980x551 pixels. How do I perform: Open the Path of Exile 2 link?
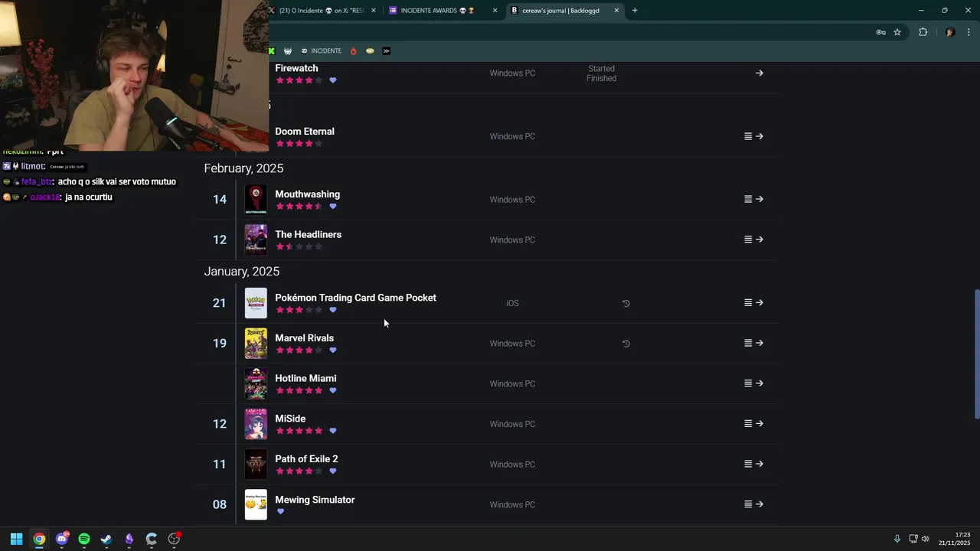(306, 459)
